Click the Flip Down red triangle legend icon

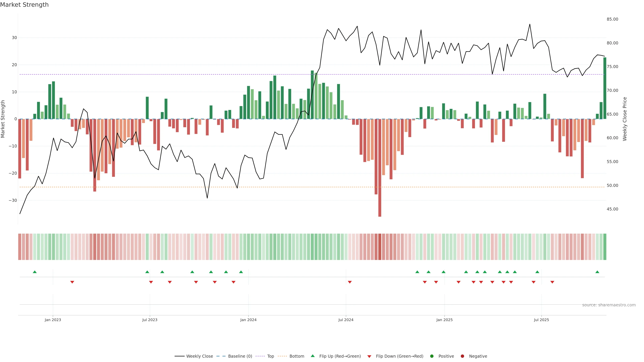[369, 356]
